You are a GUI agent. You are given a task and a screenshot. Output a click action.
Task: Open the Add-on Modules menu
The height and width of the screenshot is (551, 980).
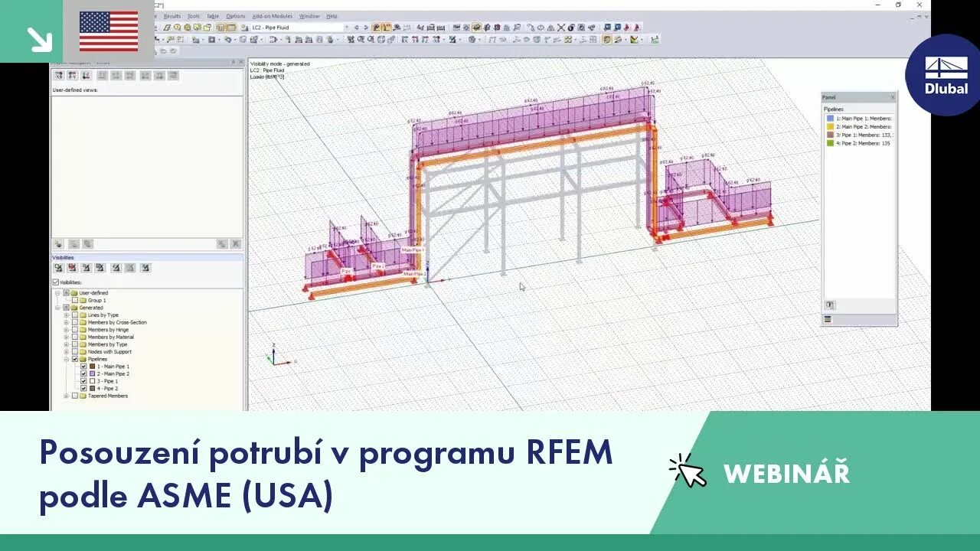coord(273,16)
